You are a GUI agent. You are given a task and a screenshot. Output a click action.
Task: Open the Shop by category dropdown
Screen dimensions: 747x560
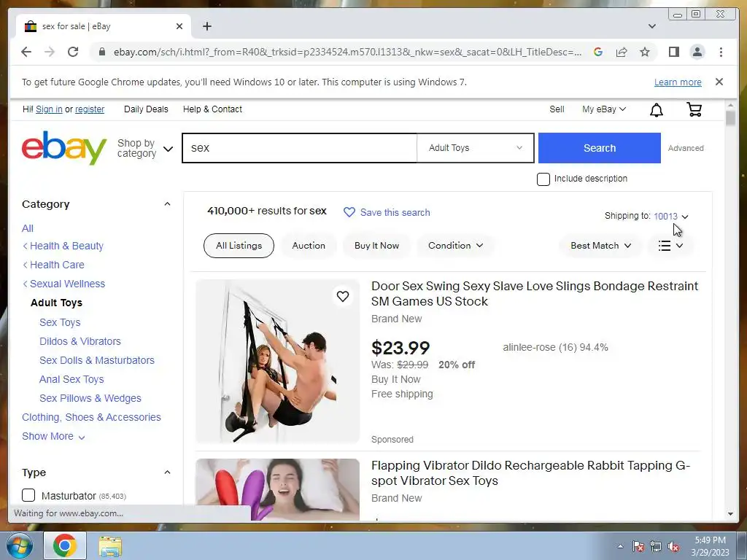click(x=145, y=148)
